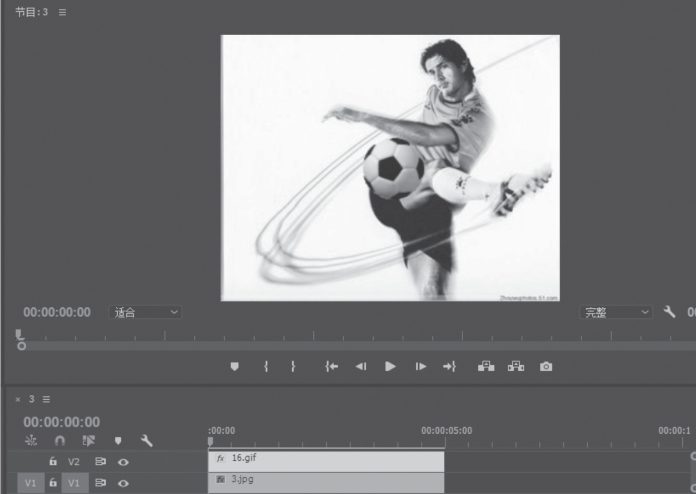Click the Lift button
The image size is (696, 494).
pyautogui.click(x=486, y=367)
